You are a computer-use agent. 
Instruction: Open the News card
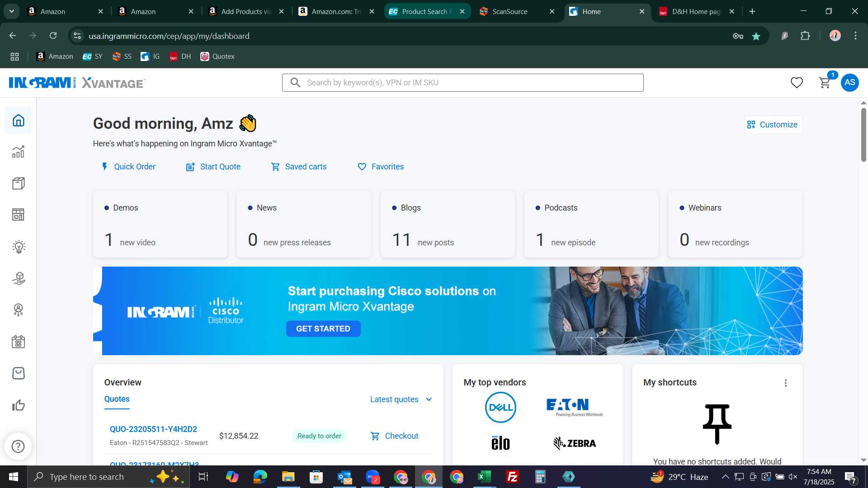(x=304, y=224)
